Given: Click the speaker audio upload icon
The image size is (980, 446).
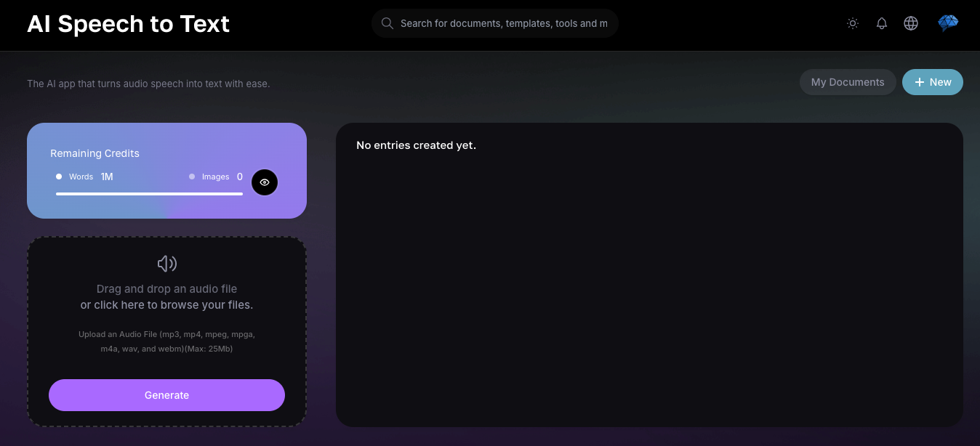Looking at the screenshot, I should (x=167, y=264).
